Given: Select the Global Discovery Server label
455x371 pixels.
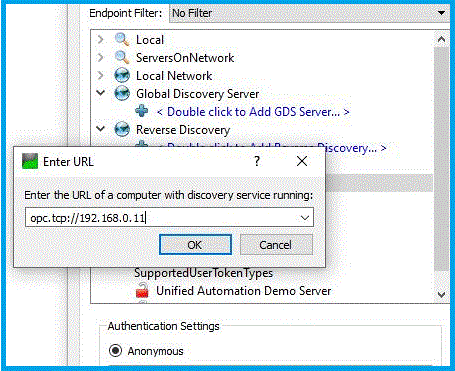Looking at the screenshot, I should 197,94.
